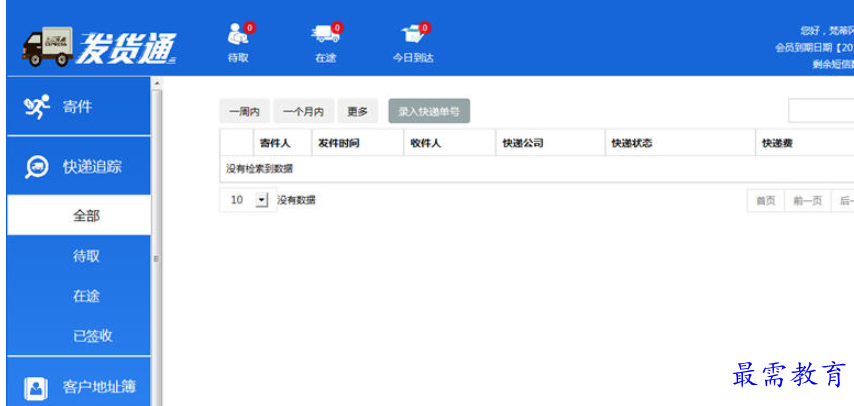This screenshot has width=854, height=406.
Task: Click the 快递状态 column header
Action: (x=680, y=143)
